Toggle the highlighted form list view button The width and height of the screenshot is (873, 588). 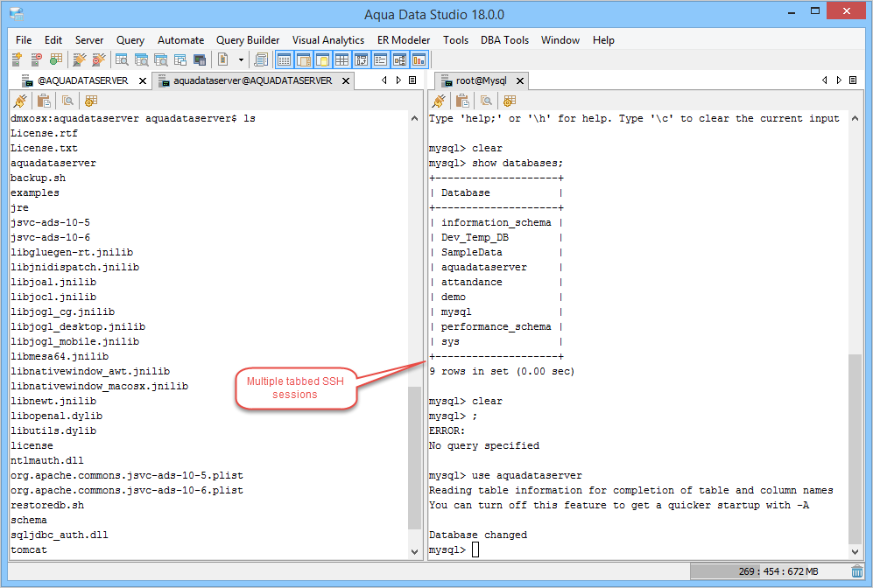pyautogui.click(x=381, y=59)
